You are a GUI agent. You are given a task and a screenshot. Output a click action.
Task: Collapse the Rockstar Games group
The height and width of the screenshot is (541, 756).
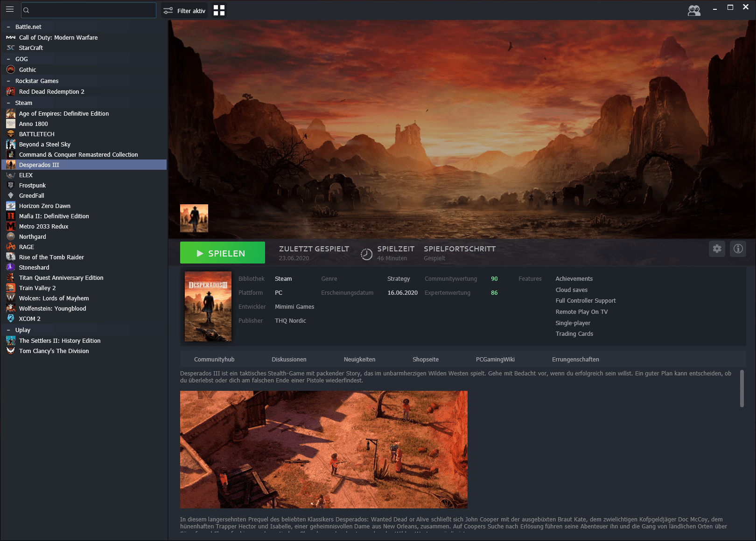pos(8,81)
